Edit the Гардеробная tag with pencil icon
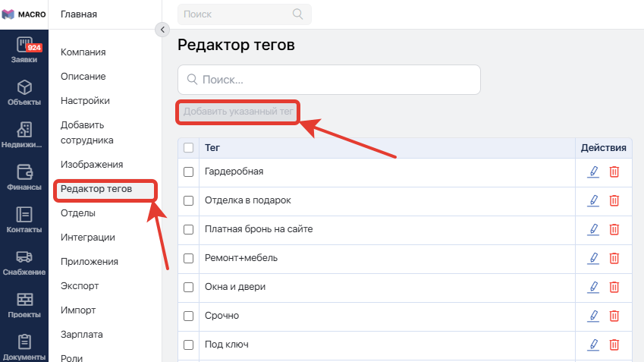This screenshot has height=362, width=644. tap(593, 172)
